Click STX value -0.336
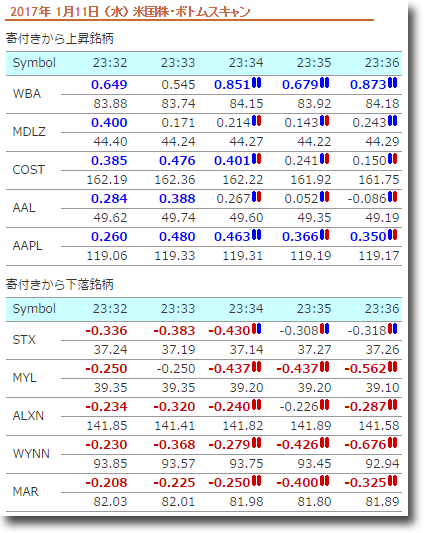Image resolution: width=425 pixels, height=533 pixels. tap(106, 331)
